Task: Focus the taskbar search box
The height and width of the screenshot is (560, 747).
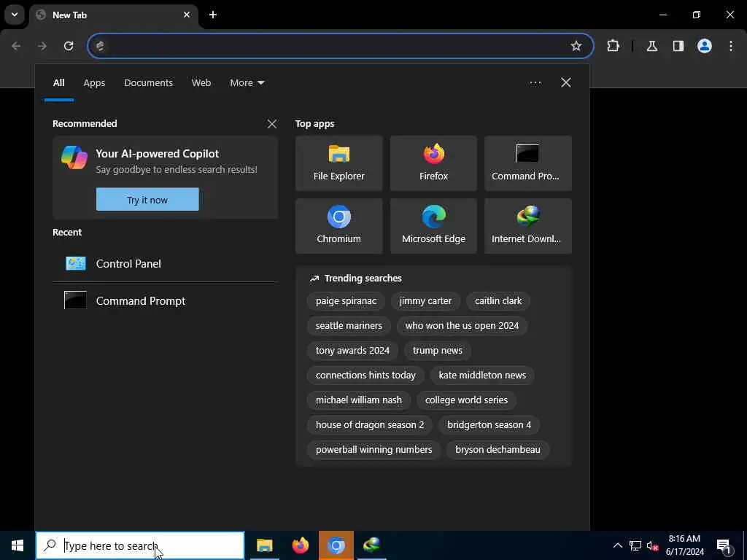Action: click(140, 545)
